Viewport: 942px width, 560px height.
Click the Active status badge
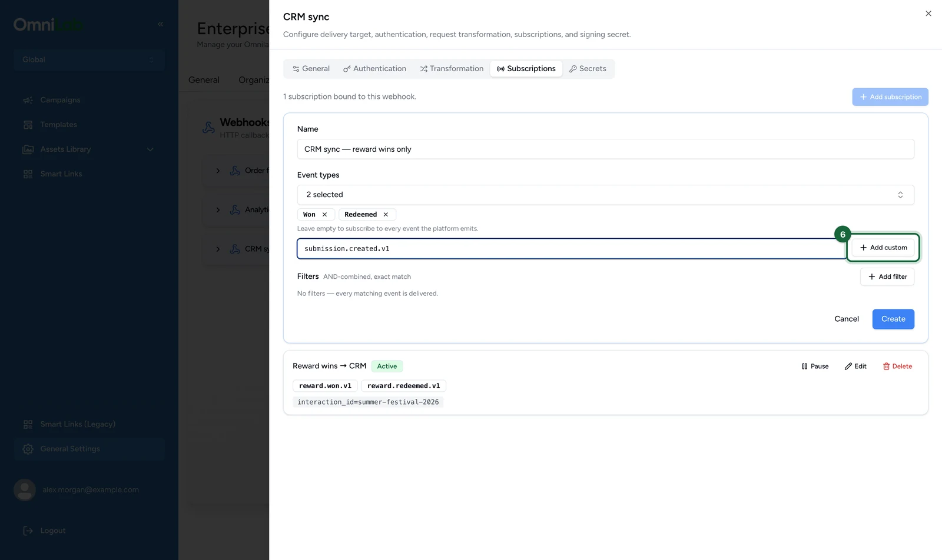[387, 366]
